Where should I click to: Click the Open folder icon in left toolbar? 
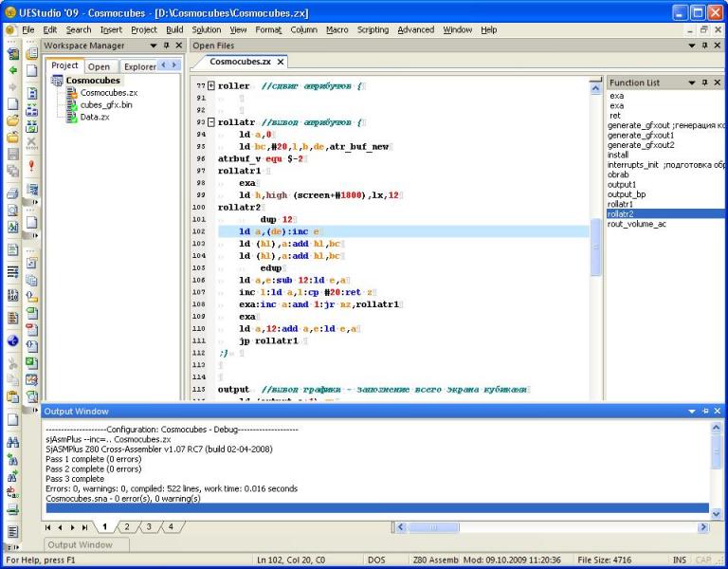pos(13,120)
